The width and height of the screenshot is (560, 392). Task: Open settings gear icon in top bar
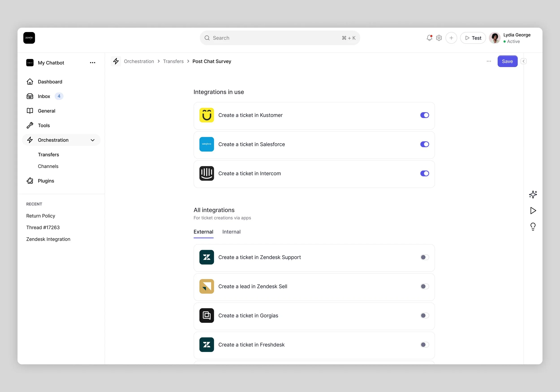pyautogui.click(x=439, y=38)
